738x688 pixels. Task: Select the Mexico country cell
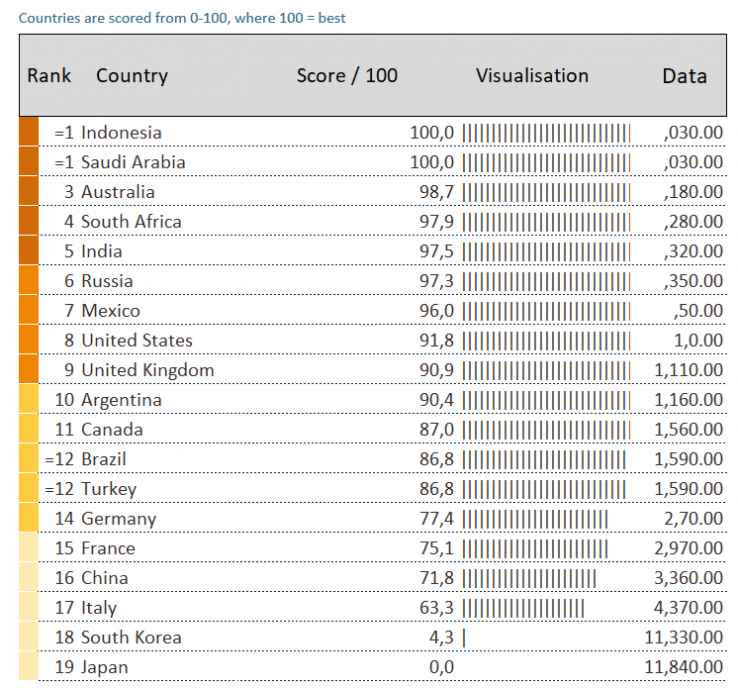tap(111, 311)
